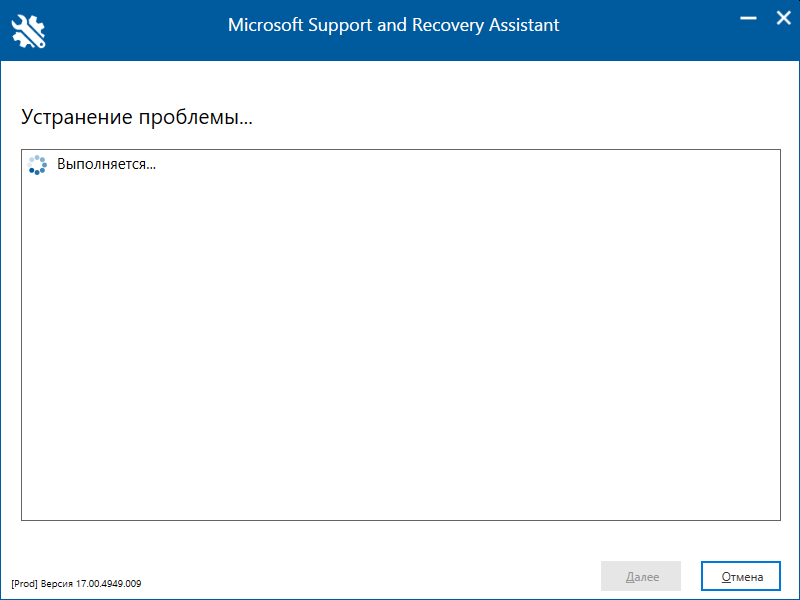
Task: Click the wrench and screwdriver app icon
Action: click(29, 30)
